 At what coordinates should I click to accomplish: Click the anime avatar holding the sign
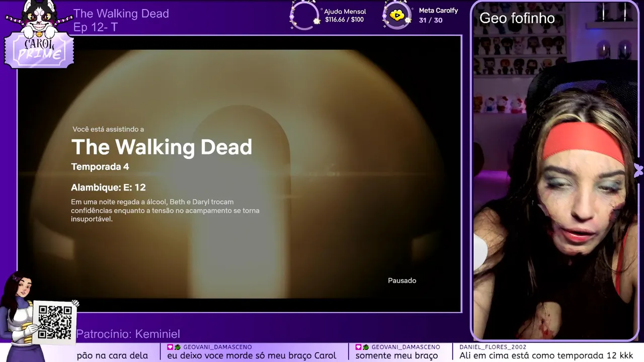(x=23, y=317)
